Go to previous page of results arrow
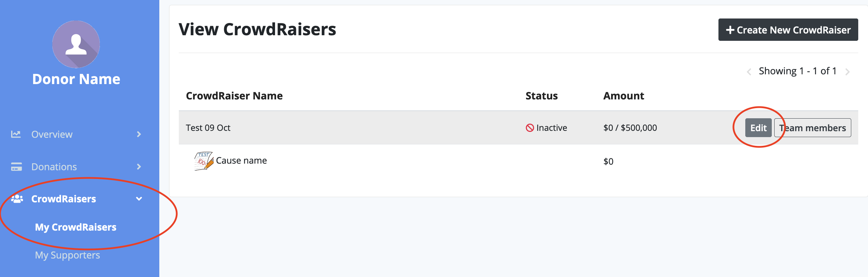The width and height of the screenshot is (868, 277). point(749,72)
